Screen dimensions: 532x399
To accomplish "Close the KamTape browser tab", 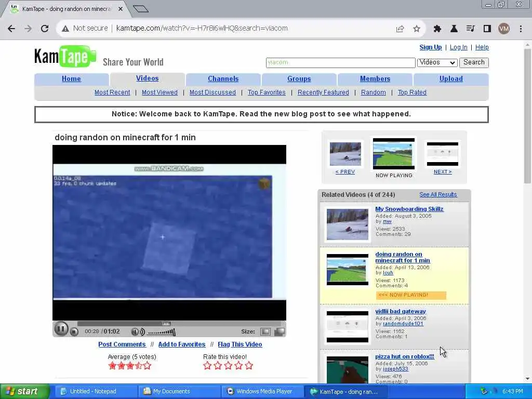I will (x=121, y=9).
